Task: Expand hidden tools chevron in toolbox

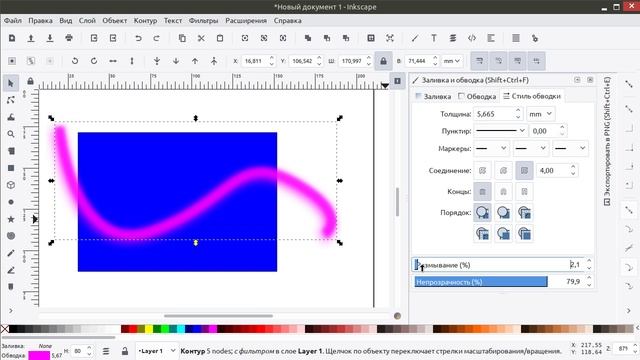Action: 11,311
